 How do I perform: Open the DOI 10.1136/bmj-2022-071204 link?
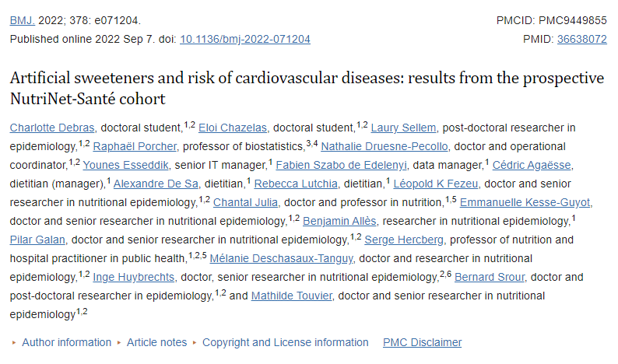tap(245, 39)
